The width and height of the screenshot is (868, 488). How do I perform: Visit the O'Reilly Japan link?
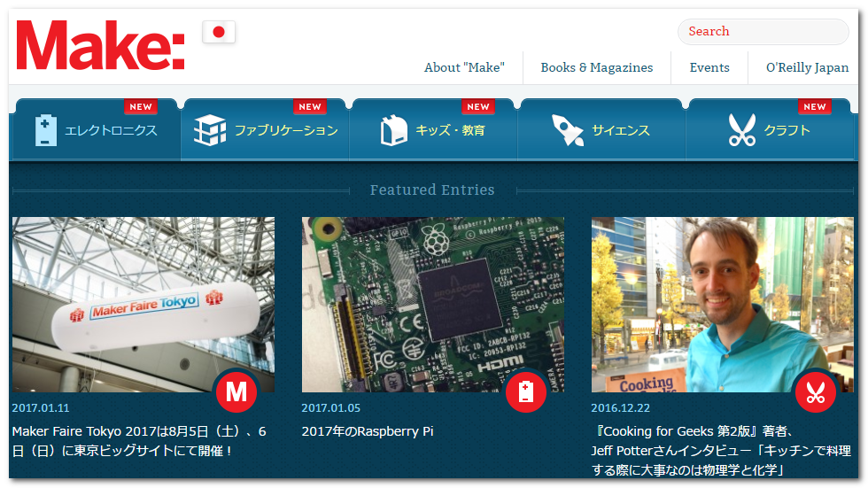click(807, 67)
